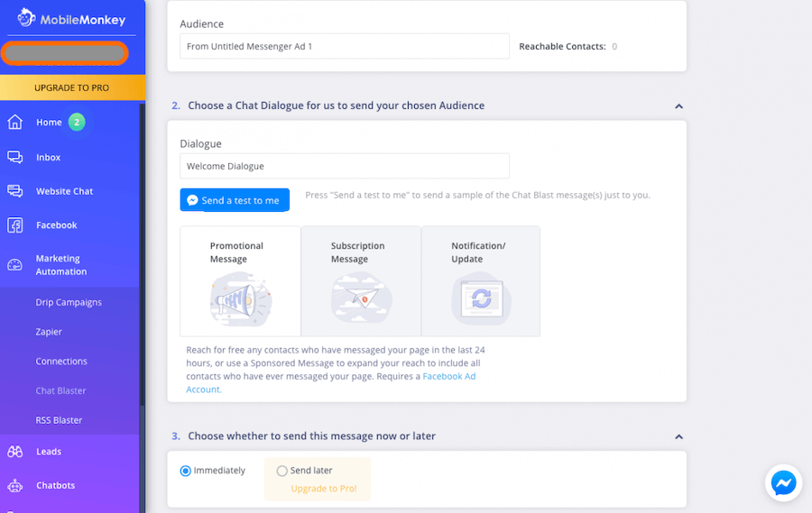Screen dimensions: 812x513
Task: Click the MobileMonkey logo icon
Action: point(26,18)
